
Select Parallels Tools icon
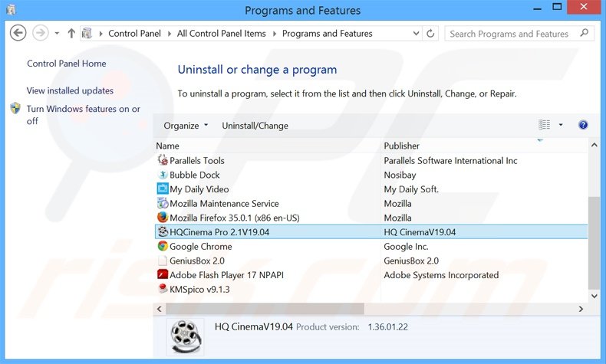pyautogui.click(x=163, y=160)
